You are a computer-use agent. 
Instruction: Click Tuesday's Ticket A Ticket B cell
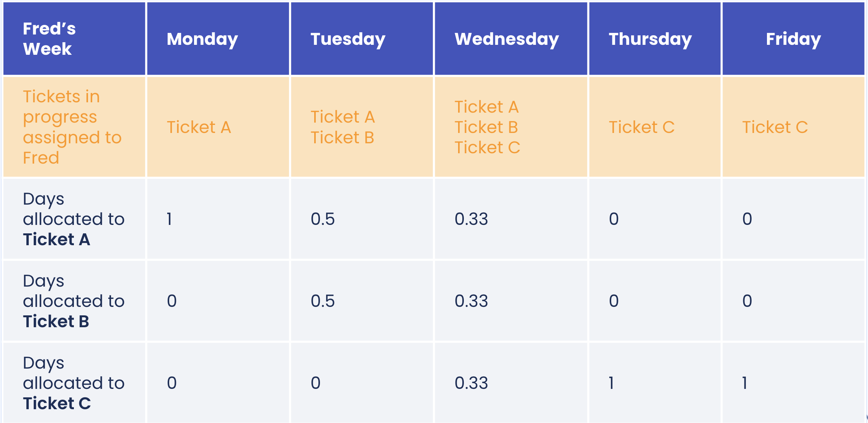click(362, 127)
